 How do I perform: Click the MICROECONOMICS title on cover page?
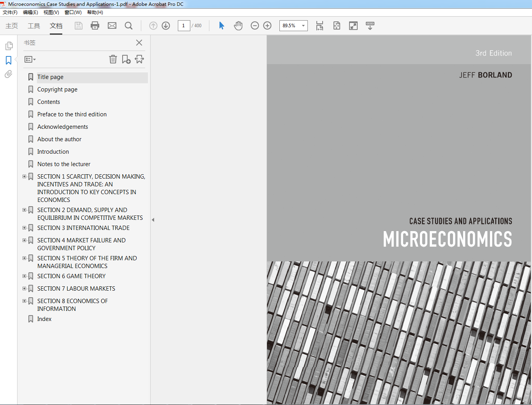448,239
